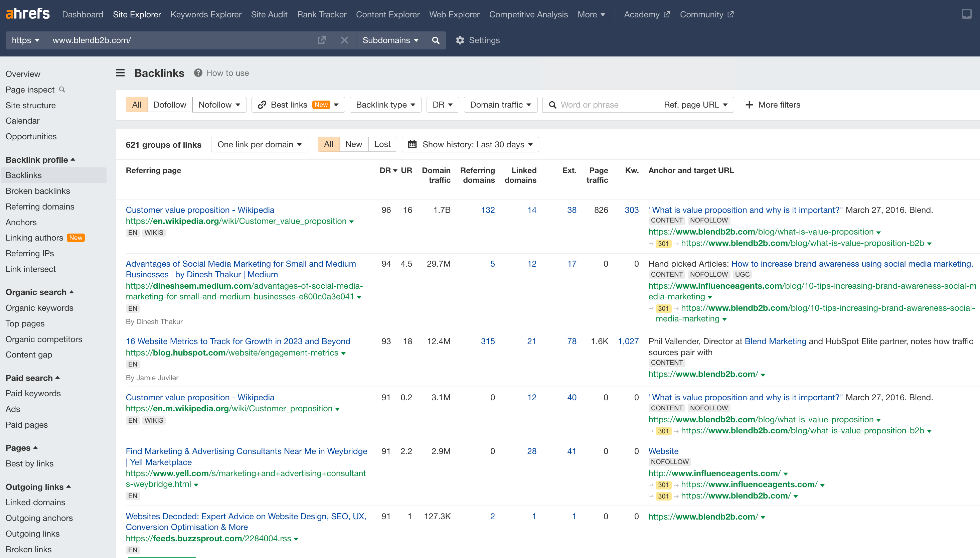This screenshot has height=558, width=980.
Task: Click More filters to add filters
Action: (773, 105)
